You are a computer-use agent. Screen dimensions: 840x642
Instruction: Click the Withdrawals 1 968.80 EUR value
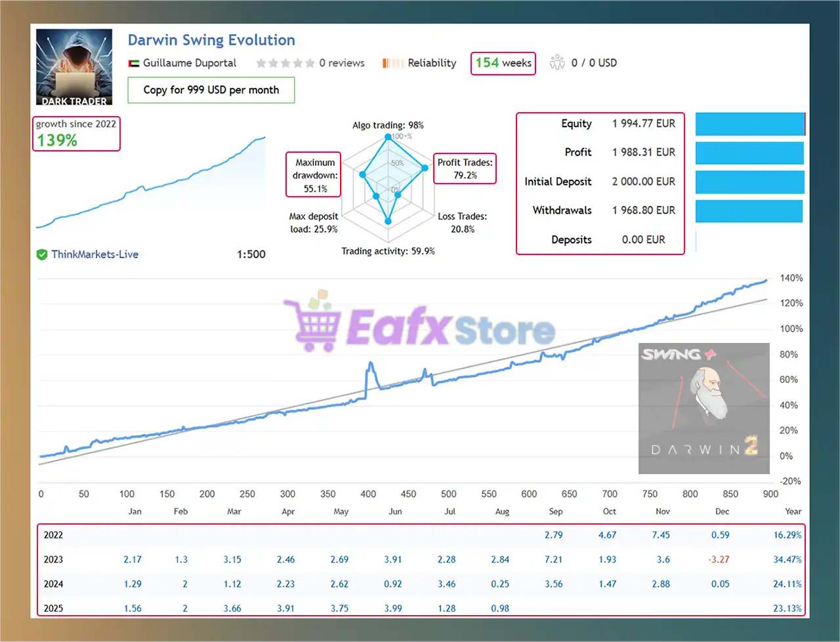point(644,211)
